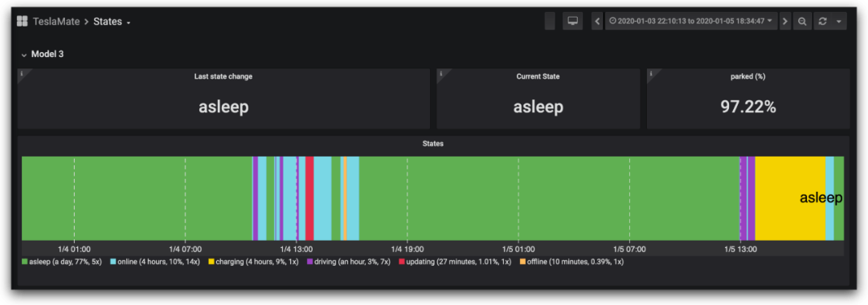Open the States dashboard dropdown
This screenshot has width=868, height=305.
pos(112,22)
